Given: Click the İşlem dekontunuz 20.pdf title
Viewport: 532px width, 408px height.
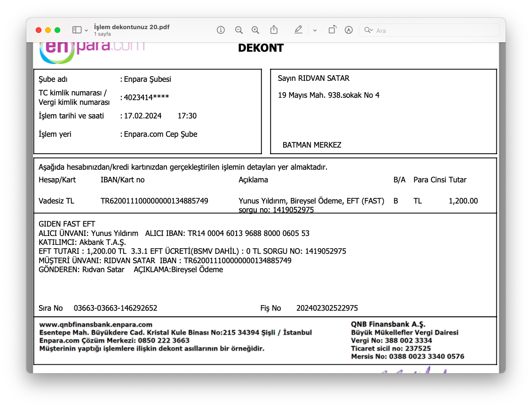Looking at the screenshot, I should 131,27.
